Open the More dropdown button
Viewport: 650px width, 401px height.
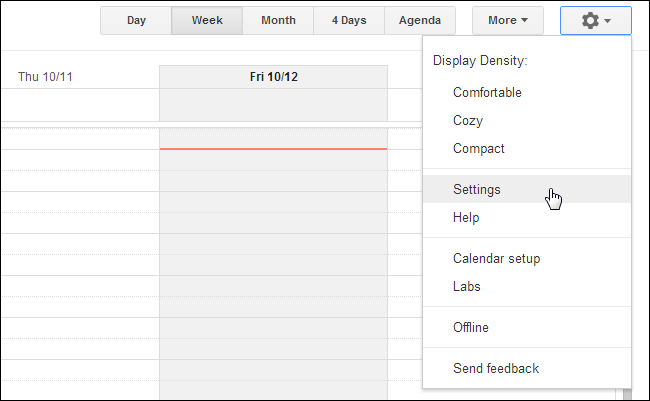(x=508, y=20)
